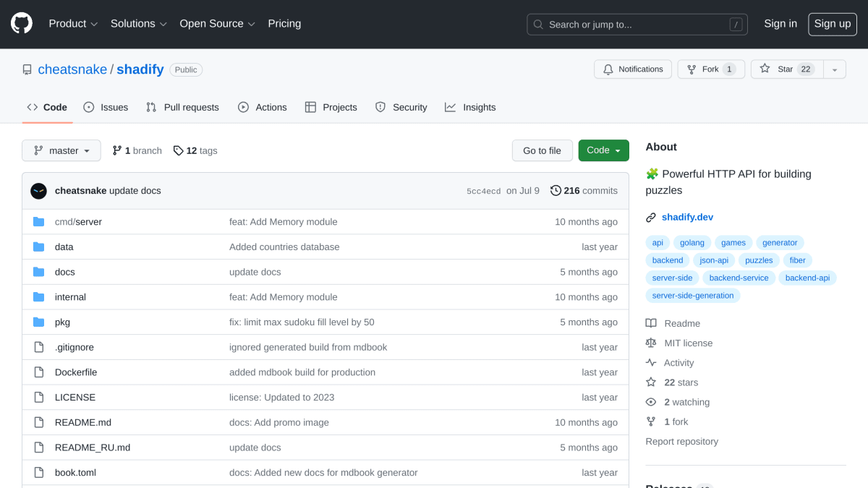This screenshot has height=488, width=868.
Task: Click the Fork button
Action: [711, 69]
